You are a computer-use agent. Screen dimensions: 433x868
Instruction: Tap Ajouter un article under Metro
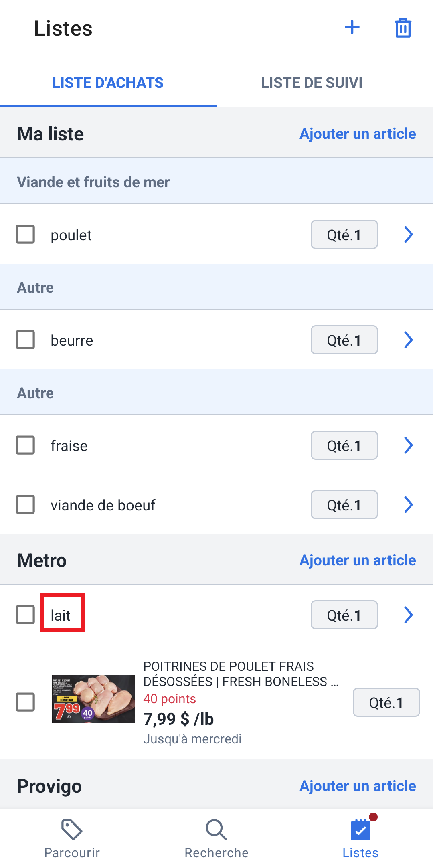[x=358, y=560]
